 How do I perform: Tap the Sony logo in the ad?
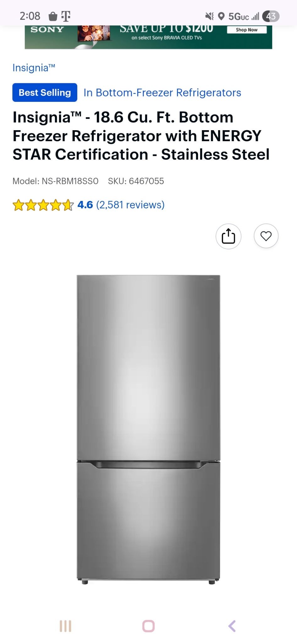click(x=47, y=30)
